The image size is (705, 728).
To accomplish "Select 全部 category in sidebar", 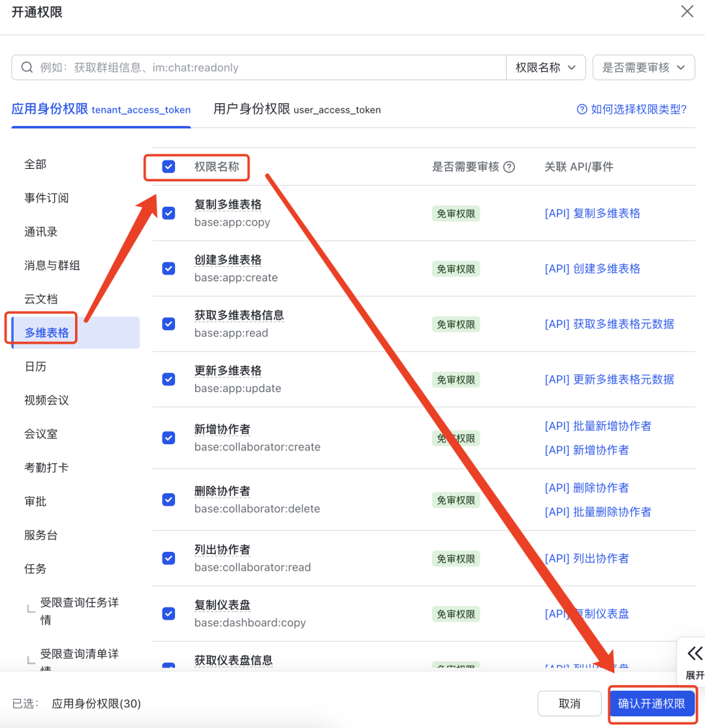I will (35, 164).
